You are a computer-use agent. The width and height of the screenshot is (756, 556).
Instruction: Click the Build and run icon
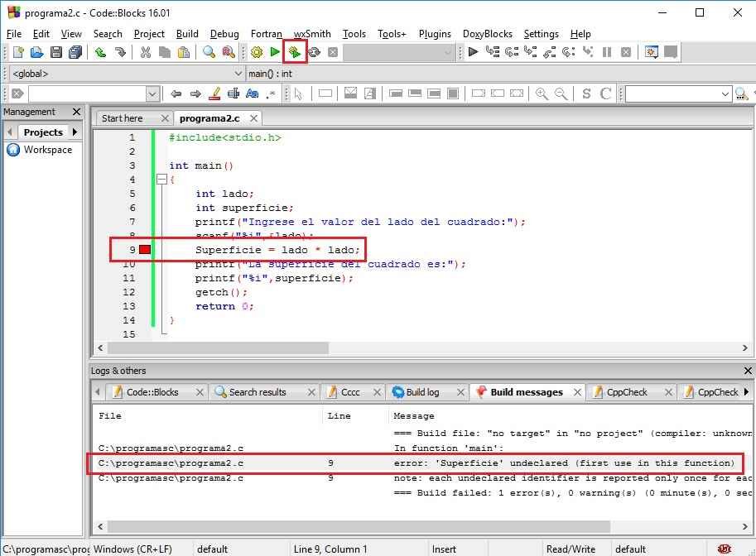point(294,52)
